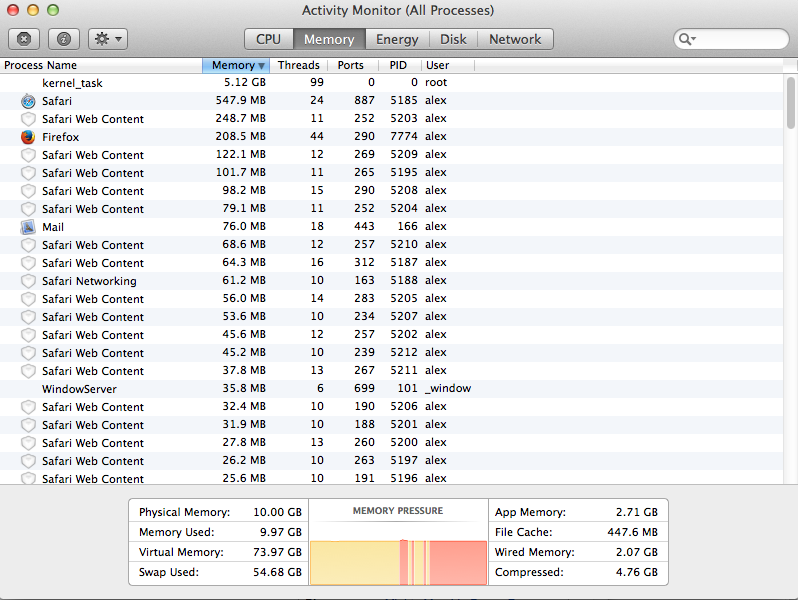Viewport: 798px width, 600px height.
Task: Sort by PID column header
Action: (x=398, y=65)
